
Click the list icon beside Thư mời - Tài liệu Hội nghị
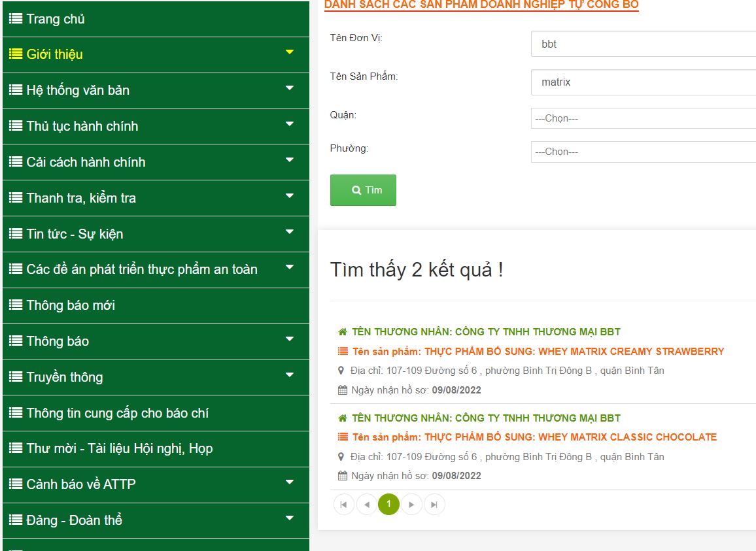(x=16, y=448)
